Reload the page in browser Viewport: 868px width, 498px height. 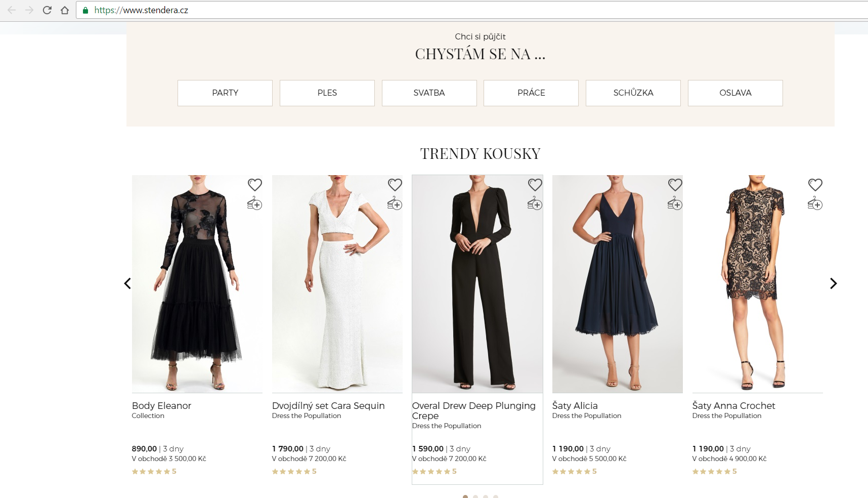click(47, 10)
